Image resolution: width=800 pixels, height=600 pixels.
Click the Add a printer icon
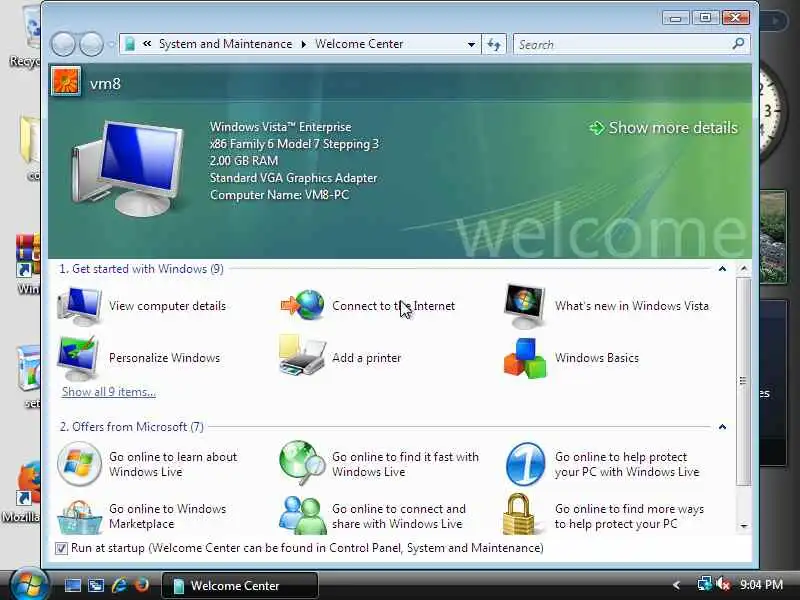(302, 356)
